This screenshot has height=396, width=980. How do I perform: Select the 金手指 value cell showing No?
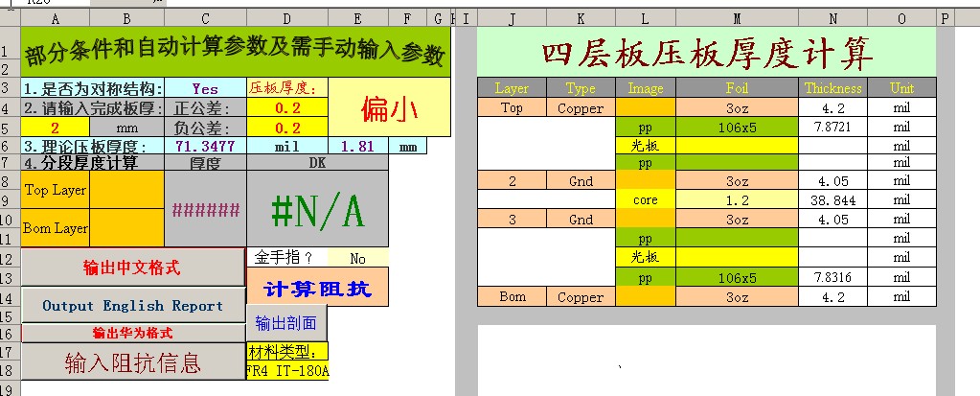(x=357, y=257)
